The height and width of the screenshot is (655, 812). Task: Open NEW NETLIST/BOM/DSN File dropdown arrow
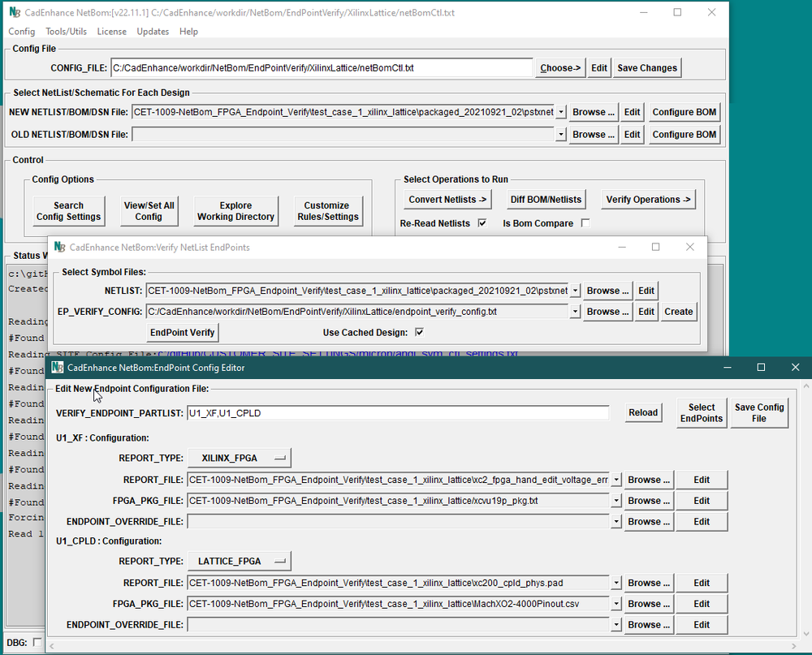pyautogui.click(x=561, y=112)
